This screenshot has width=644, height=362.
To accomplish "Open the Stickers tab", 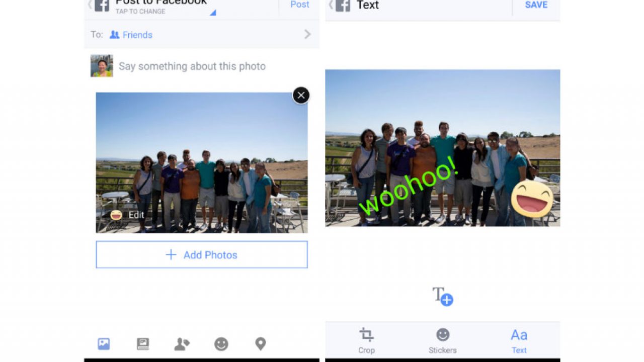I will 443,340.
